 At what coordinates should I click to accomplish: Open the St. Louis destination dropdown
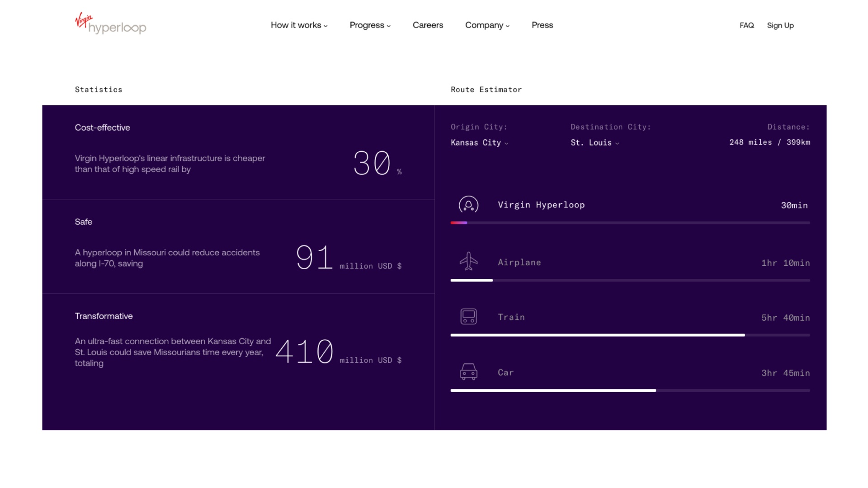tap(594, 143)
